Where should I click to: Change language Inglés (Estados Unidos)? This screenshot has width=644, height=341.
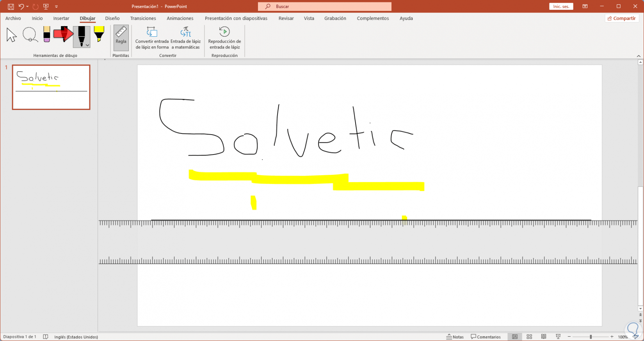(x=76, y=337)
